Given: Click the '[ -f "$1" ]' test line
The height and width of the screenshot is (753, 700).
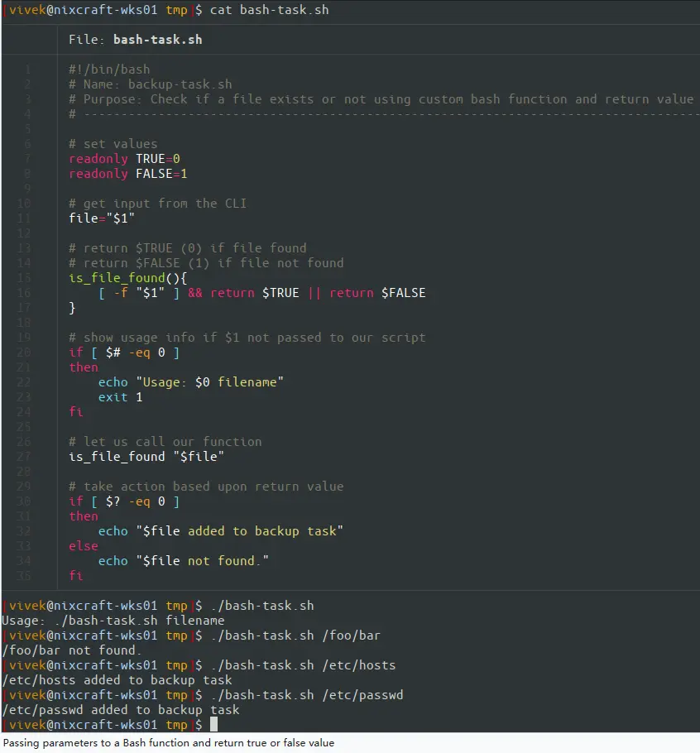Looking at the screenshot, I should click(261, 292).
